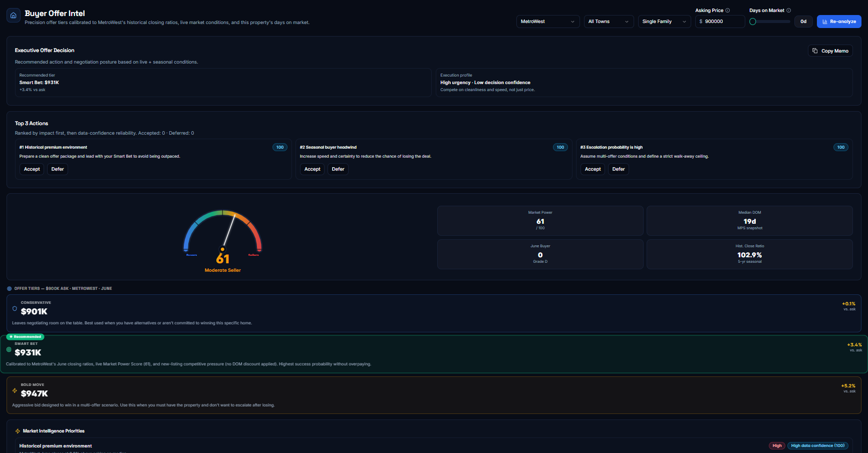Click the target icon beside OFFER TIERS heading
This screenshot has height=453, width=868.
[10, 289]
